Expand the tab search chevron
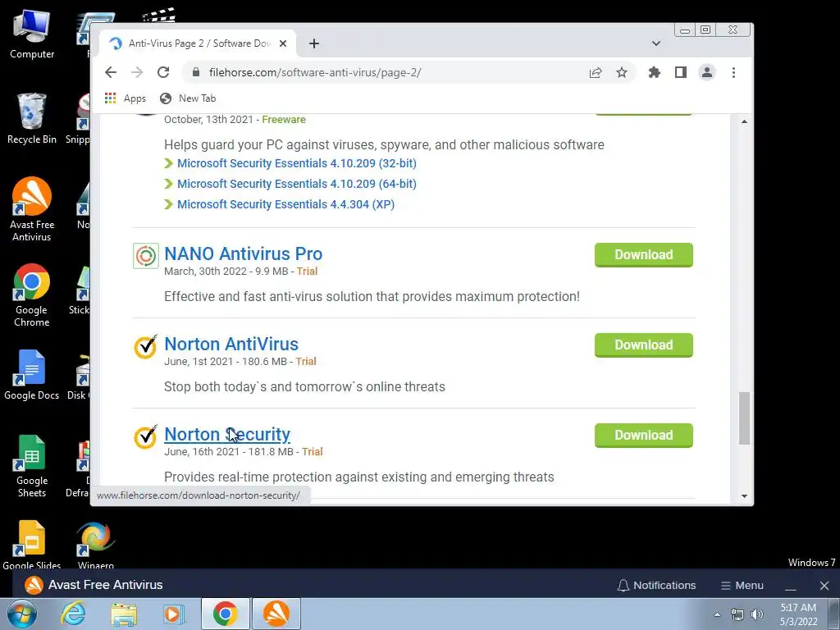This screenshot has width=840, height=630. (x=655, y=43)
